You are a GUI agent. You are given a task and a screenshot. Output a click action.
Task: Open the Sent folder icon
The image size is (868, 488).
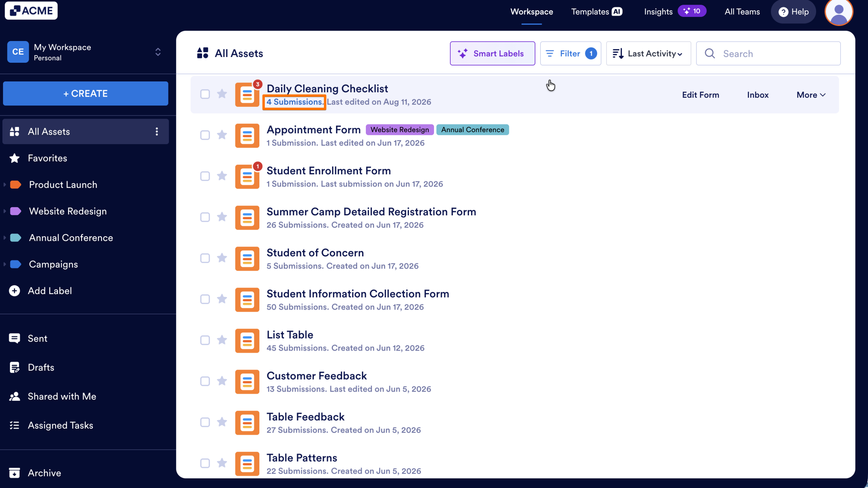point(15,338)
